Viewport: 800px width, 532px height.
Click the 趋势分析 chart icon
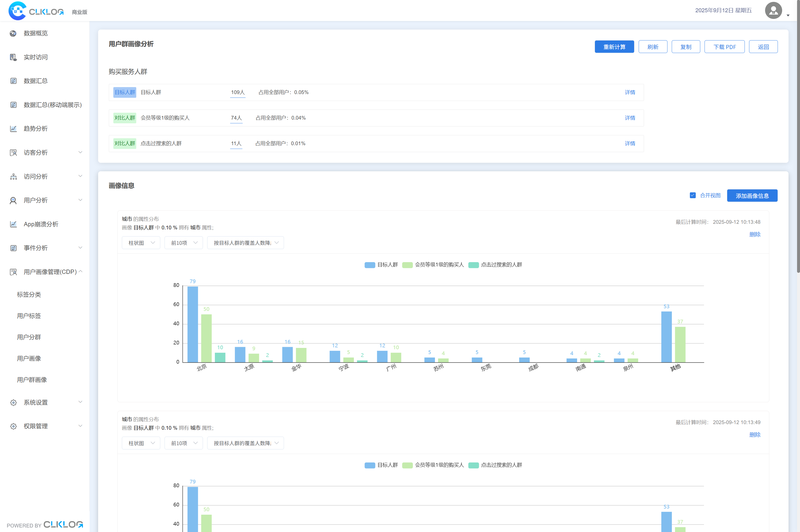pos(13,129)
